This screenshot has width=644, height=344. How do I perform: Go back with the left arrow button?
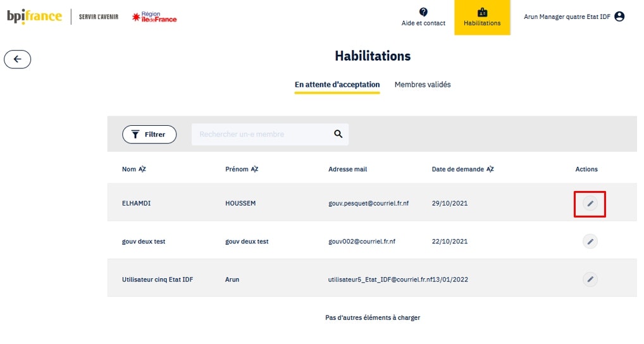pos(18,59)
